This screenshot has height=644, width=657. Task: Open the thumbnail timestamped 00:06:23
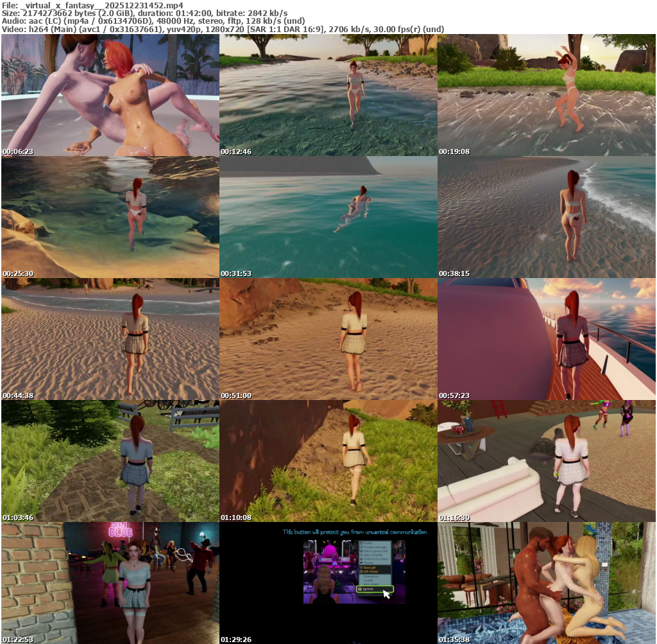[110, 95]
